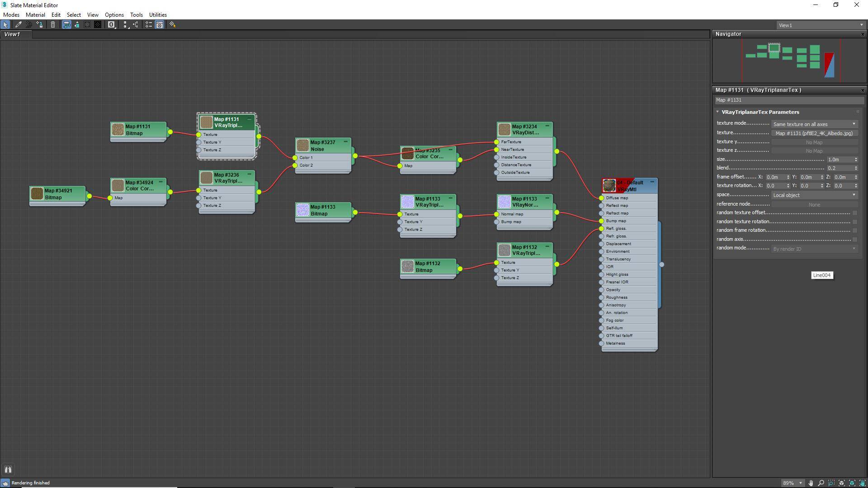
Task: Click the trash Delete Selected icon
Action: click(x=53, y=25)
